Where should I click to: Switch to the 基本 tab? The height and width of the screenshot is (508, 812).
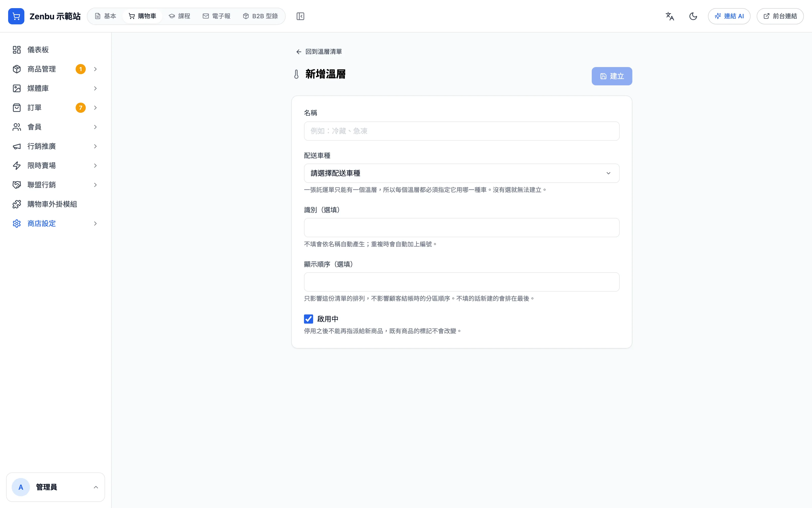(x=105, y=16)
